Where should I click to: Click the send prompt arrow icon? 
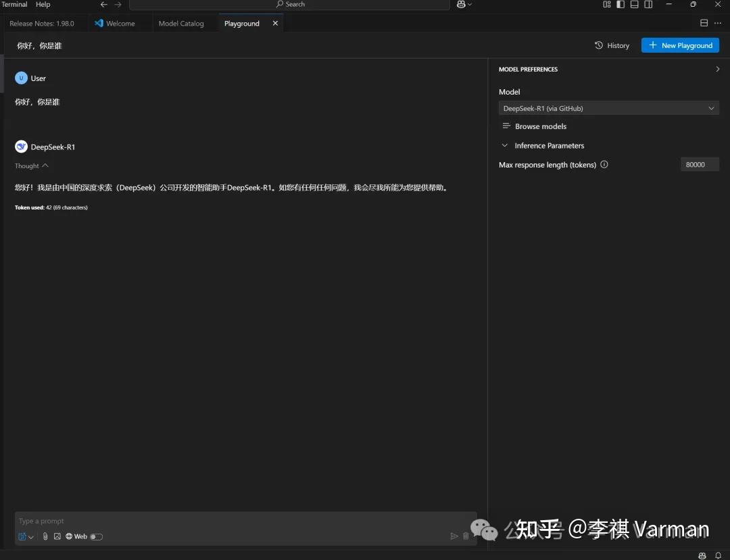[x=454, y=536]
